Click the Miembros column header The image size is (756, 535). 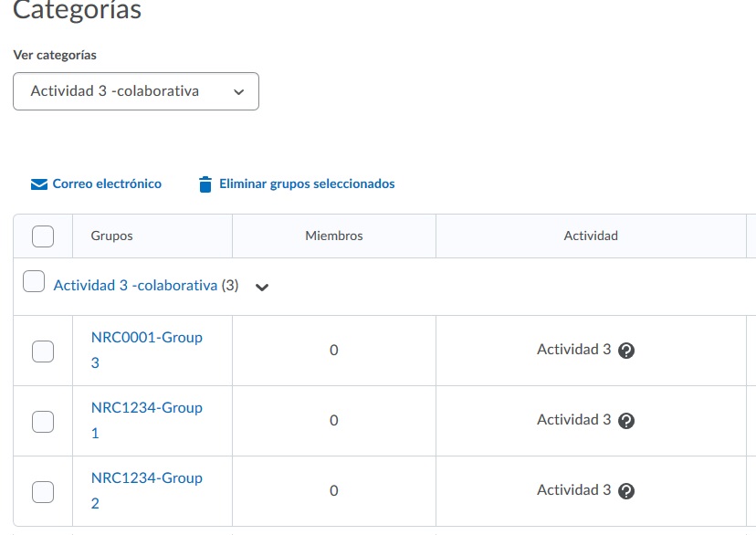coord(334,236)
